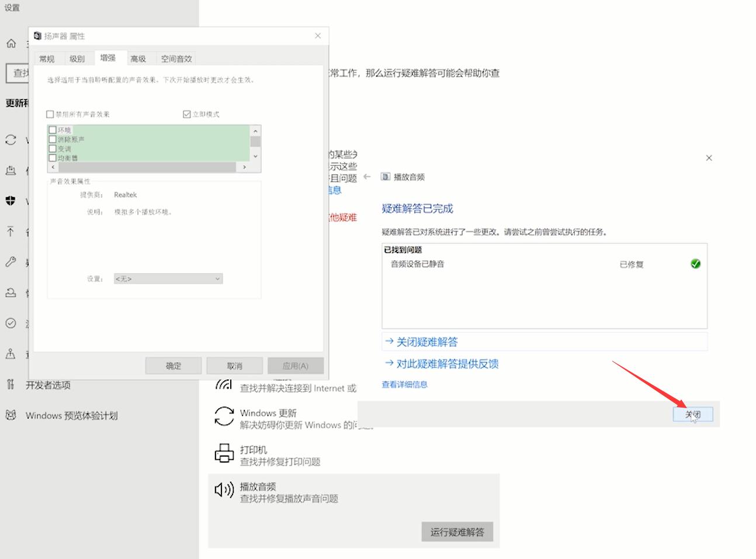
Task: Click 扬声器 属性 title bar speaker icon
Action: [38, 36]
